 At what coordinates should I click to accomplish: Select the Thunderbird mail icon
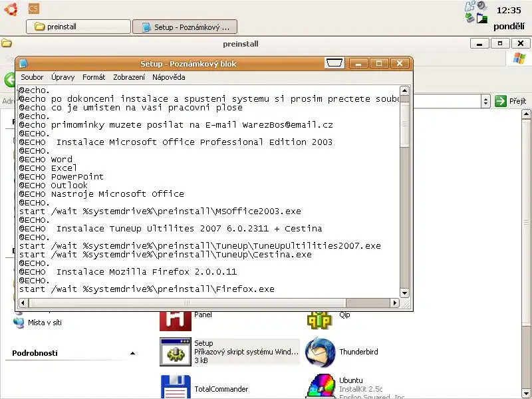tap(320, 352)
